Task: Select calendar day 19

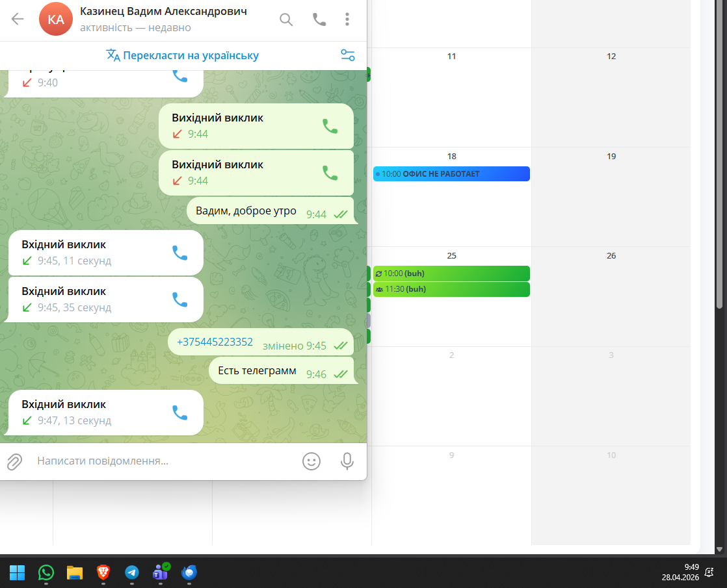Action: 611,156
